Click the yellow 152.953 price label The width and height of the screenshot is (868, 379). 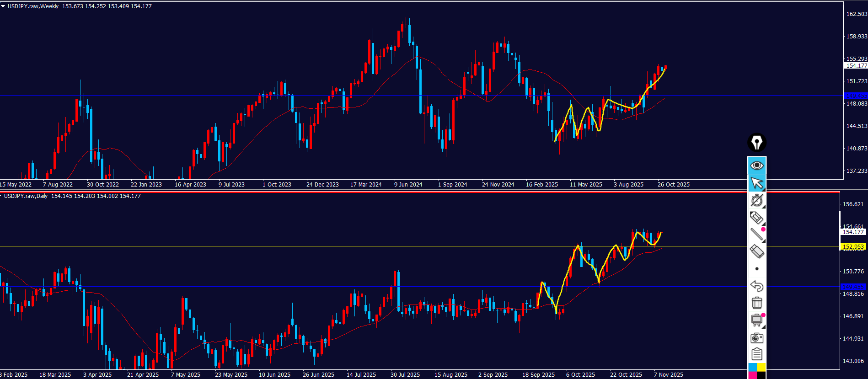click(853, 247)
